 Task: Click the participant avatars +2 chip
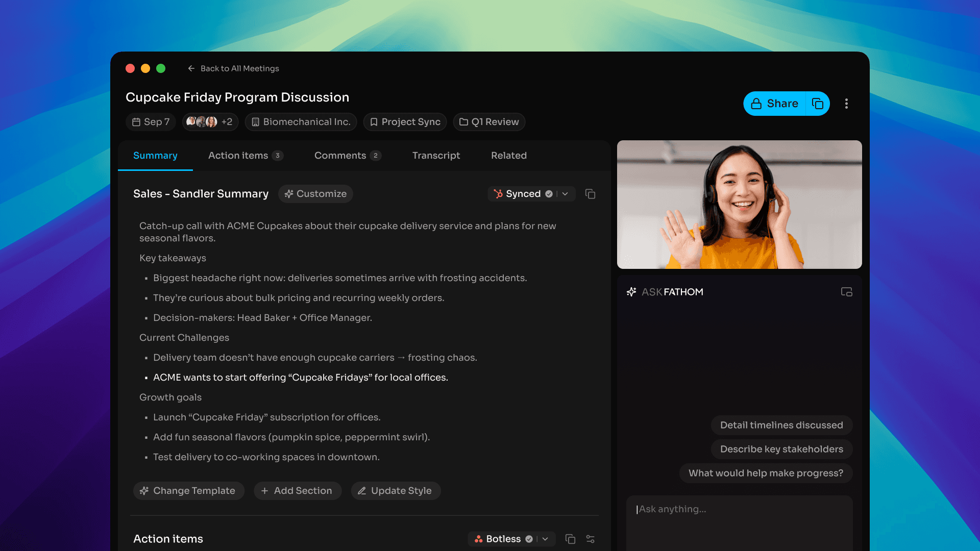tap(210, 122)
